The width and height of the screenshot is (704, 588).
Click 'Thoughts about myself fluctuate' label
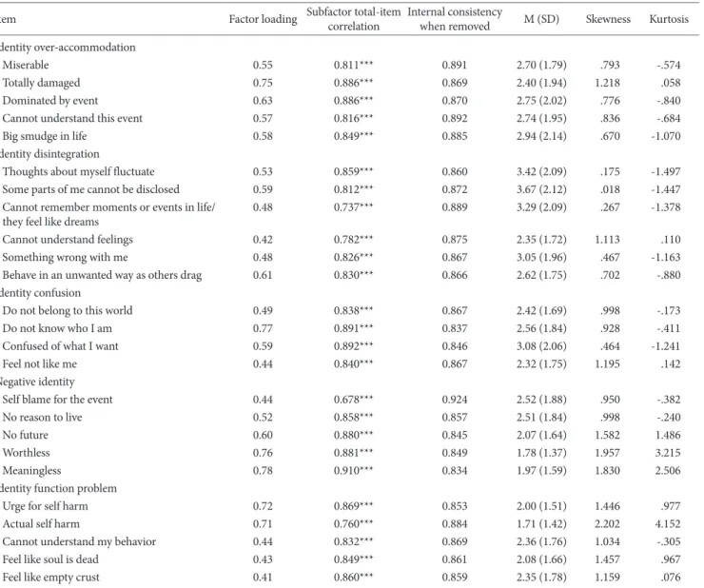(78, 171)
